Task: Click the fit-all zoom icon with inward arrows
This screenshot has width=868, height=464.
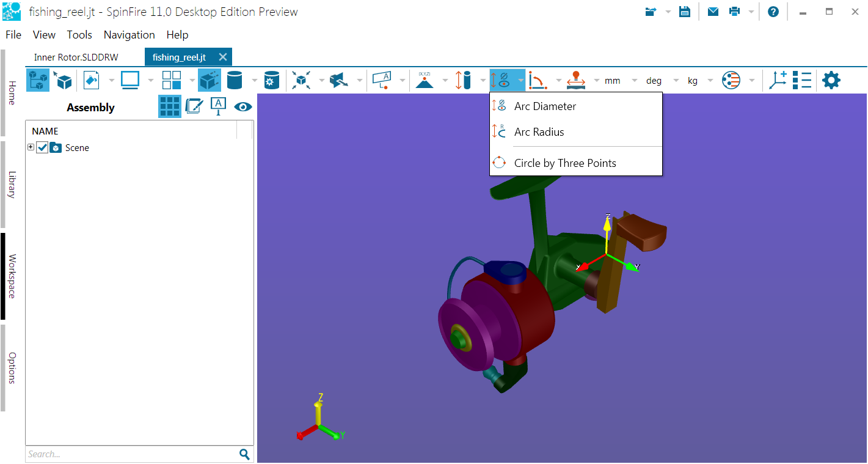Action: coord(301,80)
